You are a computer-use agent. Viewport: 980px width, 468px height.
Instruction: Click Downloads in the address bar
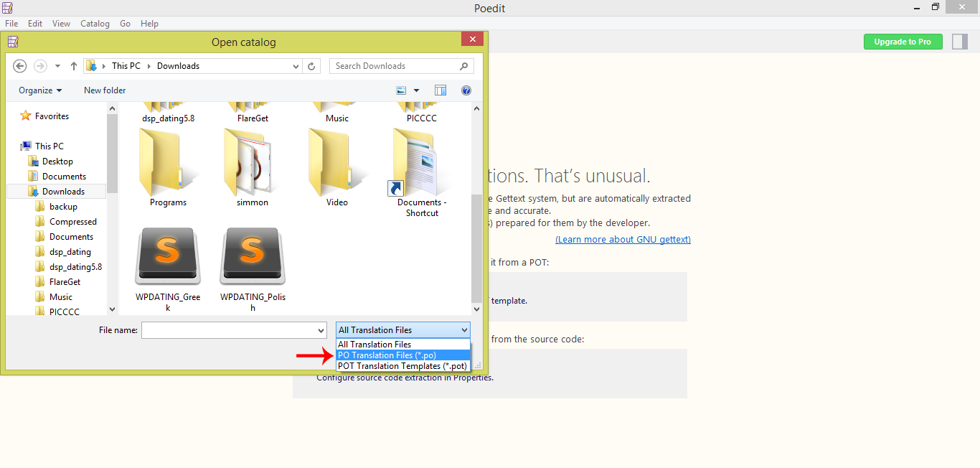pos(178,66)
